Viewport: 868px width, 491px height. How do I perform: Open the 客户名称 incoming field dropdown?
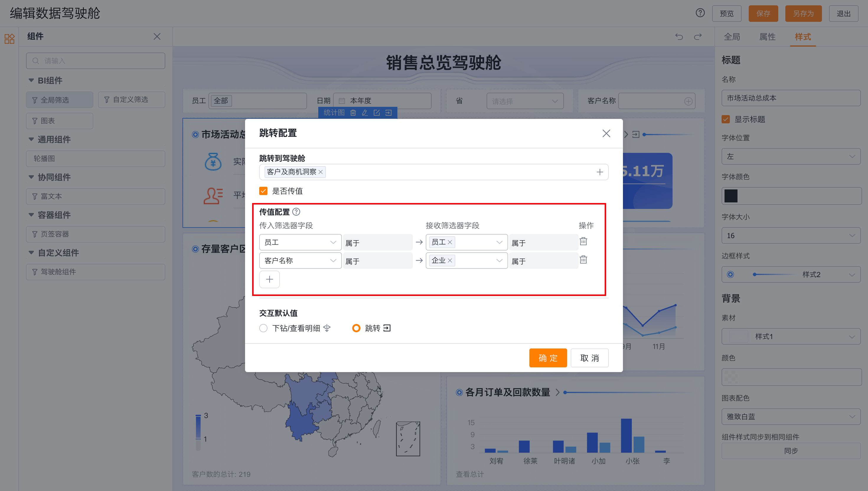pos(300,260)
